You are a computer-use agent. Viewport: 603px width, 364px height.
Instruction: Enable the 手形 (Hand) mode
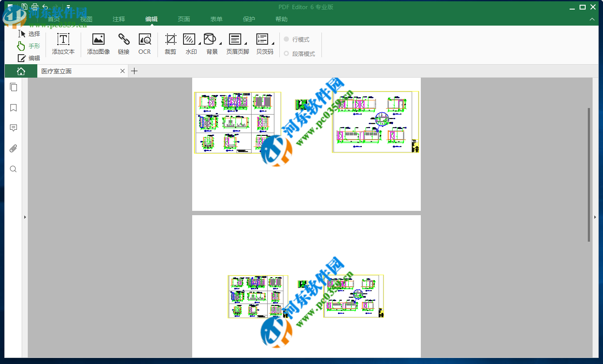(x=29, y=46)
